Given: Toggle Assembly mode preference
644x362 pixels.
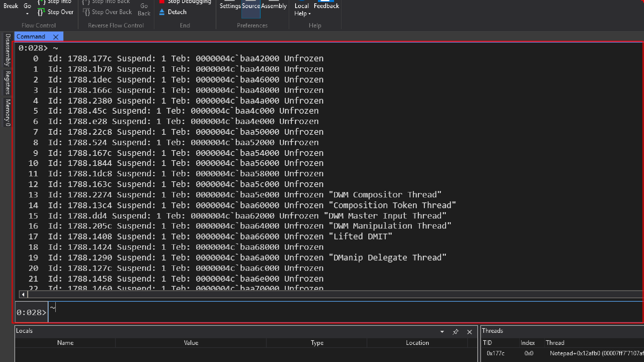Looking at the screenshot, I should (274, 6).
